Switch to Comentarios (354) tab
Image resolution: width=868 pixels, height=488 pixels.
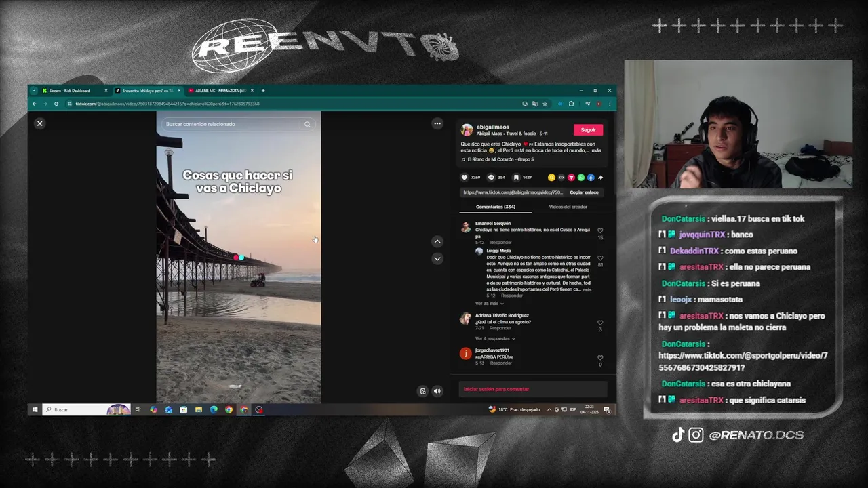(x=495, y=207)
